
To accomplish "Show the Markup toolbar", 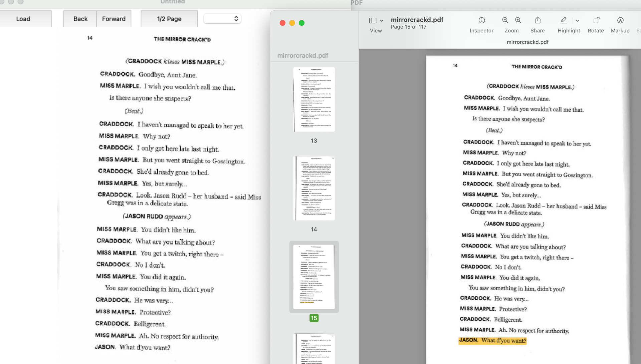I will click(620, 20).
